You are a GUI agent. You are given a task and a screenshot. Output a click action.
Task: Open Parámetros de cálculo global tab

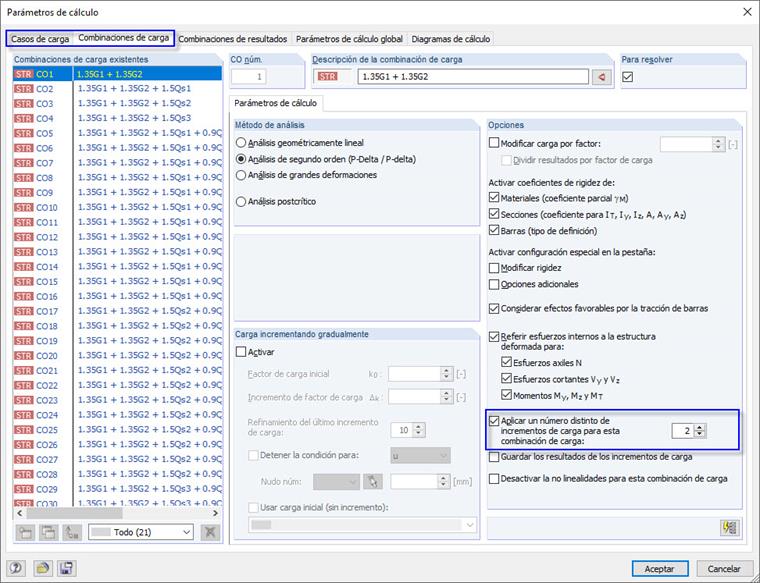pos(349,39)
